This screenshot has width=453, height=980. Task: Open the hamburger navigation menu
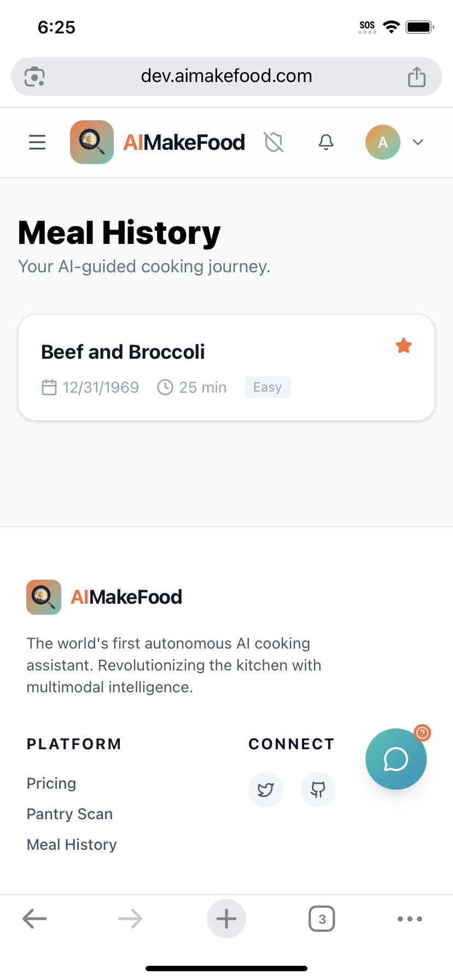click(37, 142)
